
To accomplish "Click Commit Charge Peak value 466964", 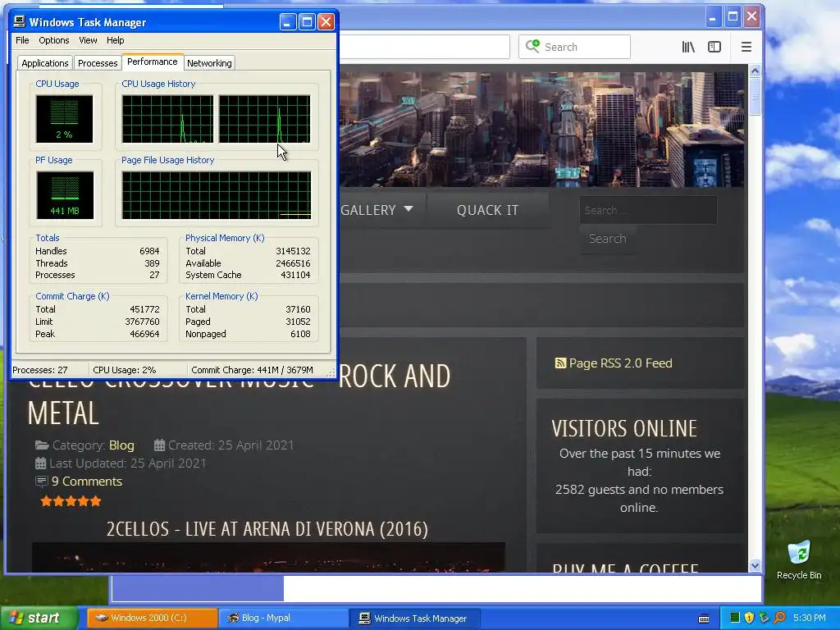I will pos(144,334).
